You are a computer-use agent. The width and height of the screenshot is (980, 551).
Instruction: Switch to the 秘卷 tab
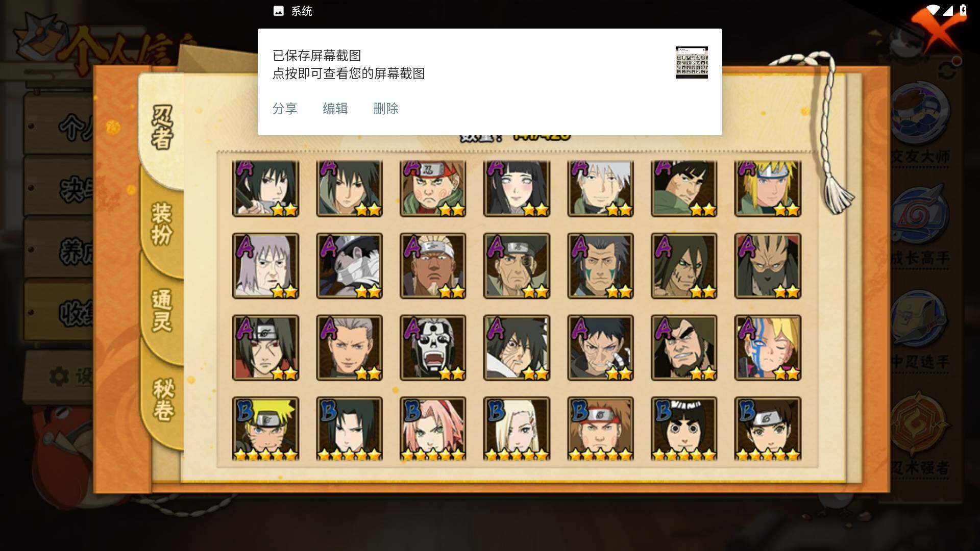coord(163,399)
